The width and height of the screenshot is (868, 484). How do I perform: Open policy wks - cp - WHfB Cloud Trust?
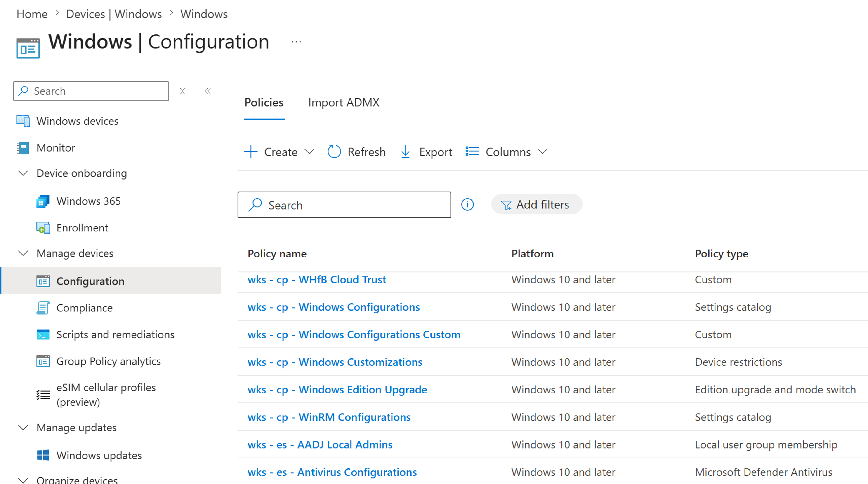click(x=317, y=280)
